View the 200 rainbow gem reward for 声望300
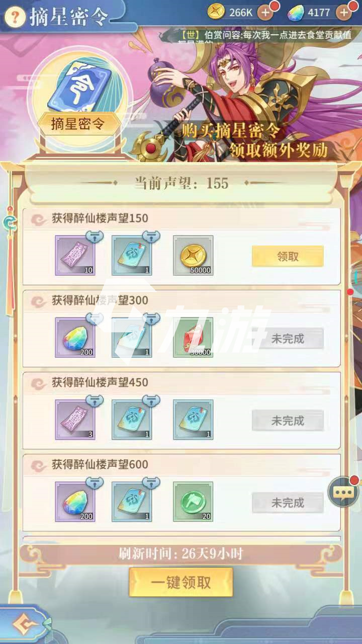The image size is (362, 644). pyautogui.click(x=75, y=338)
